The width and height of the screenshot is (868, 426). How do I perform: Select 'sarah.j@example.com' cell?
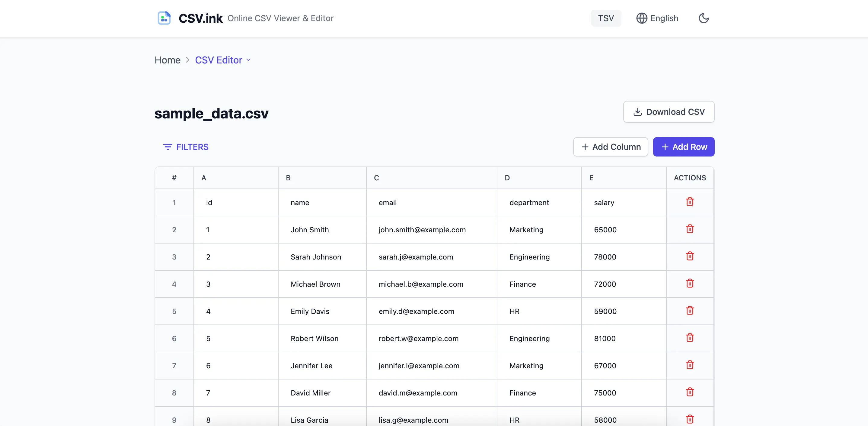point(432,257)
